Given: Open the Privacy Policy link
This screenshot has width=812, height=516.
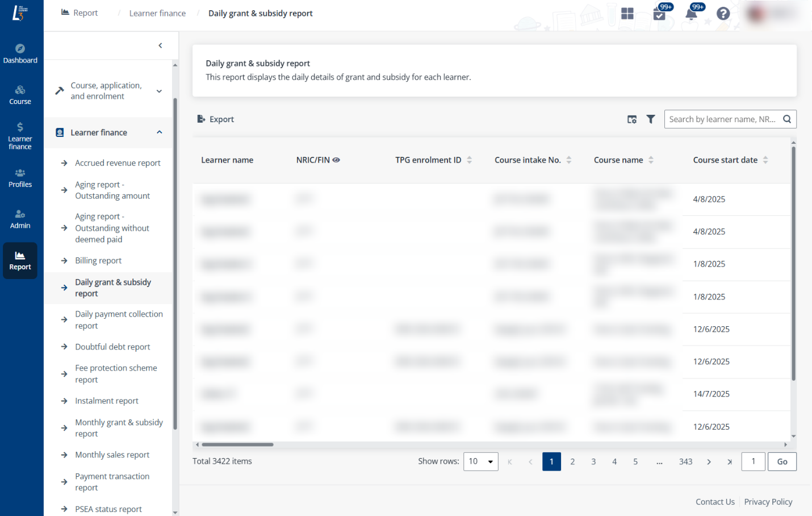Looking at the screenshot, I should 768,502.
